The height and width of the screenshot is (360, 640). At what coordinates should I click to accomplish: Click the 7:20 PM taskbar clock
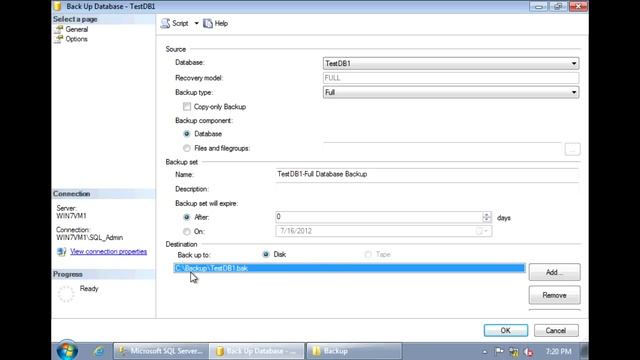558,351
